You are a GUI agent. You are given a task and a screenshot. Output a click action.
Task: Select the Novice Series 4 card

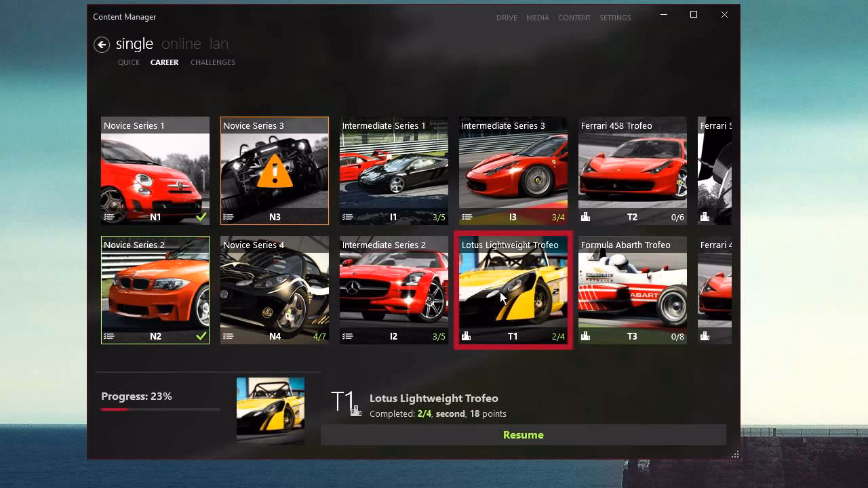275,290
